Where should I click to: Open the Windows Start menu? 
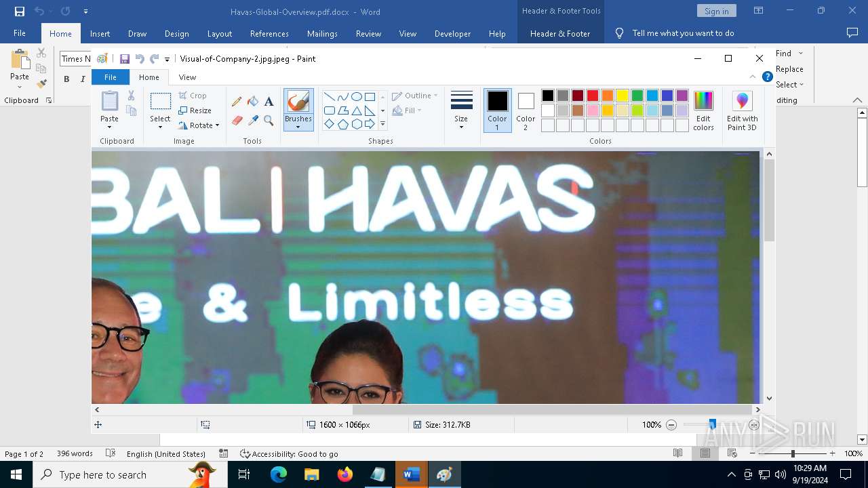[x=16, y=474]
